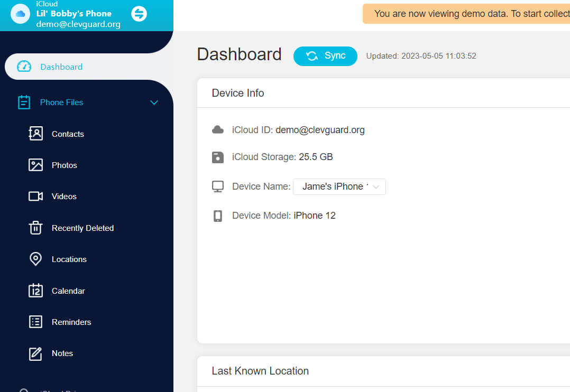Open the Device Name dropdown
Image resolution: width=570 pixels, height=392 pixels.
pyautogui.click(x=339, y=186)
